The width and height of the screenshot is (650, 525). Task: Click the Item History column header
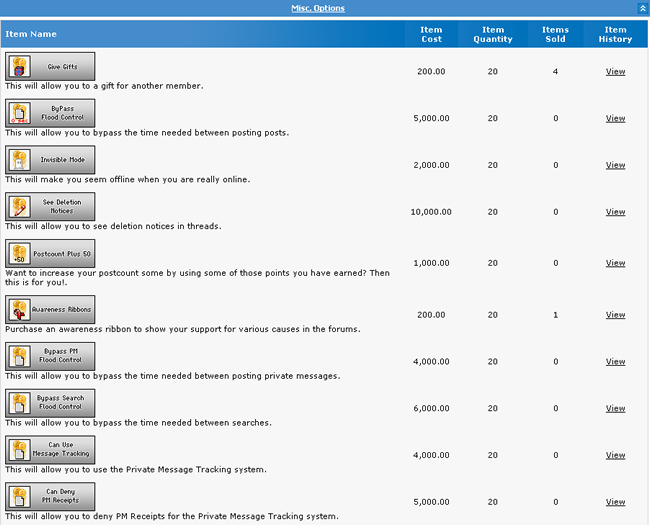pyautogui.click(x=615, y=34)
